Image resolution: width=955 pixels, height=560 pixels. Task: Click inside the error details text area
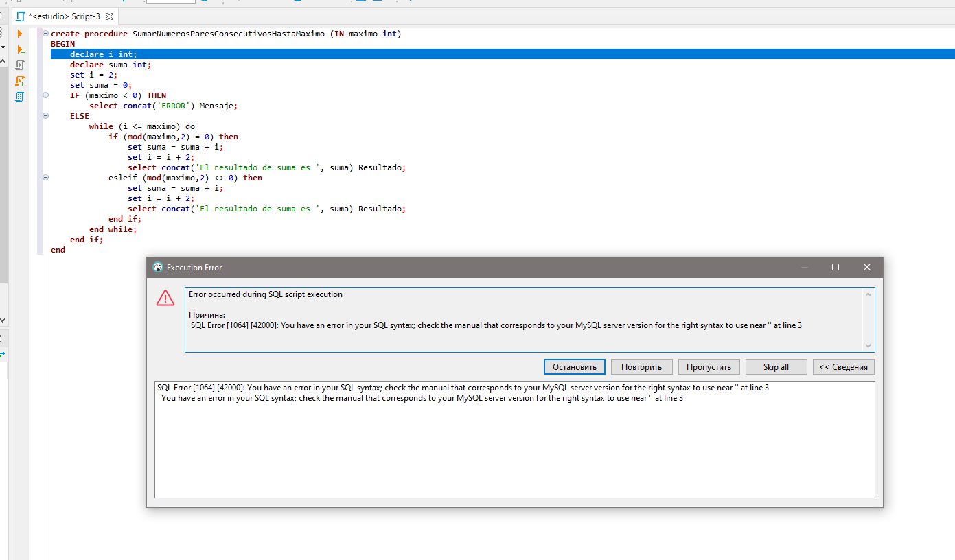(515, 439)
